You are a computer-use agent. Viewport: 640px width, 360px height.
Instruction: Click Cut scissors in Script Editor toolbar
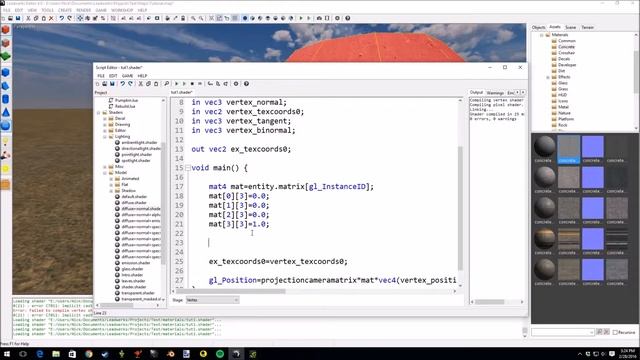[x=141, y=84]
